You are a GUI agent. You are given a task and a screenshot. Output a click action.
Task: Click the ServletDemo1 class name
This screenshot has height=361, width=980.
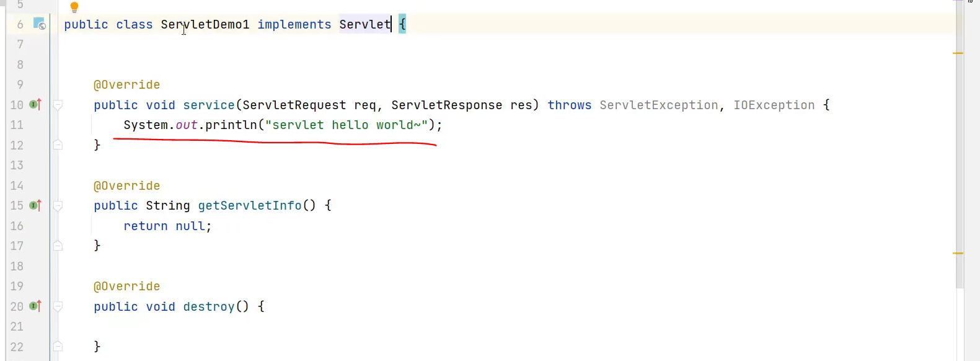pyautogui.click(x=205, y=24)
